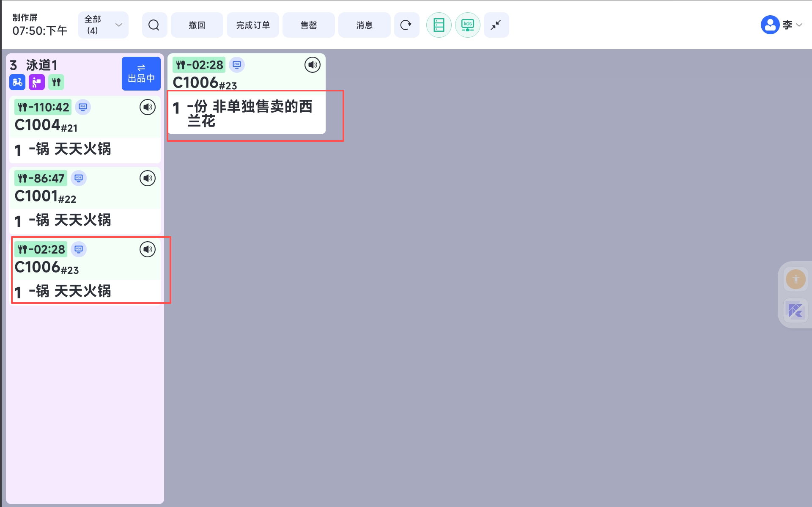
Task: Switch lane status with 出品中 button
Action: point(141,74)
